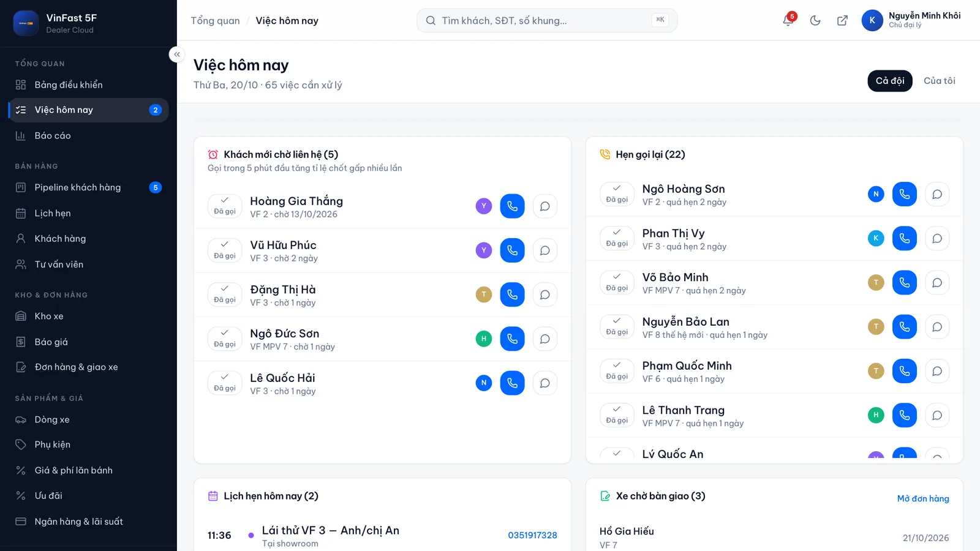Check Đã gọi for Võ Bảo Minh
This screenshot has height=551, width=980.
coord(617,282)
